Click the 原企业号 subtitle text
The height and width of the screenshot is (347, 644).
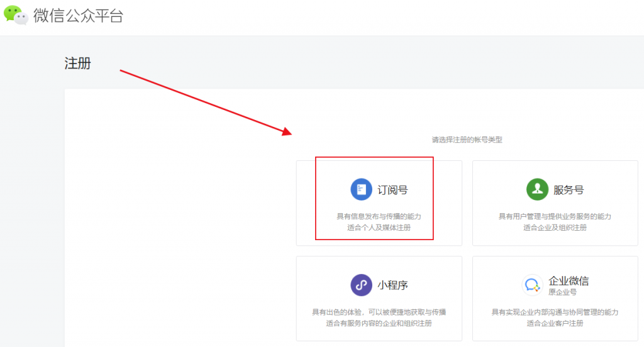pyautogui.click(x=562, y=292)
